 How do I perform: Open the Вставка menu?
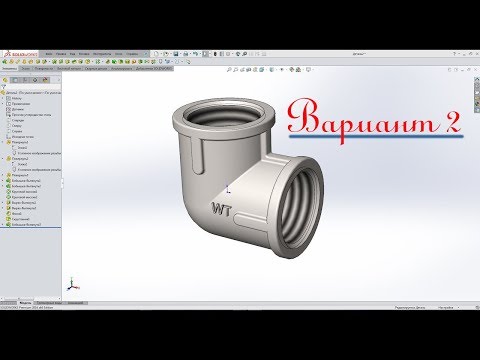click(84, 54)
